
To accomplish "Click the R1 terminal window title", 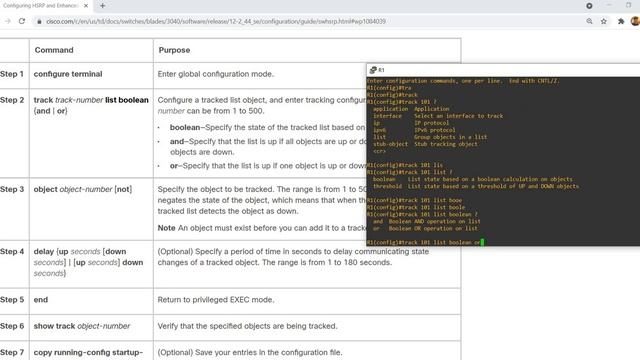I will click(x=381, y=70).
